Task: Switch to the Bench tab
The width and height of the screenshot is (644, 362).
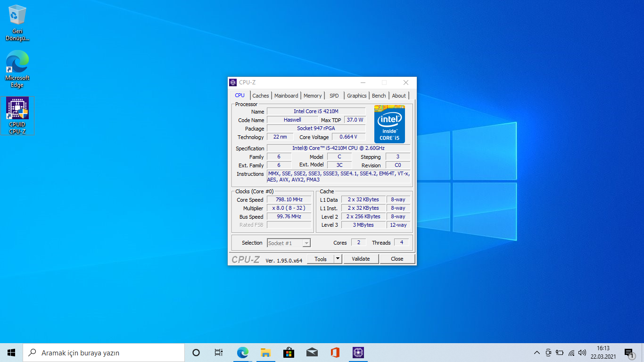Action: (379, 96)
